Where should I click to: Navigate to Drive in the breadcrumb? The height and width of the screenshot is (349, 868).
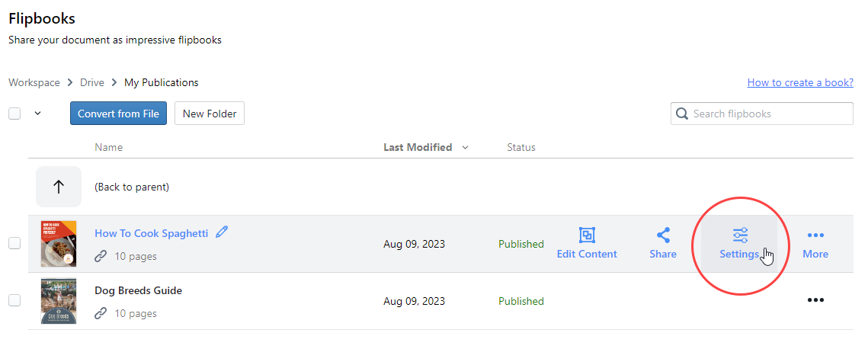tap(91, 82)
